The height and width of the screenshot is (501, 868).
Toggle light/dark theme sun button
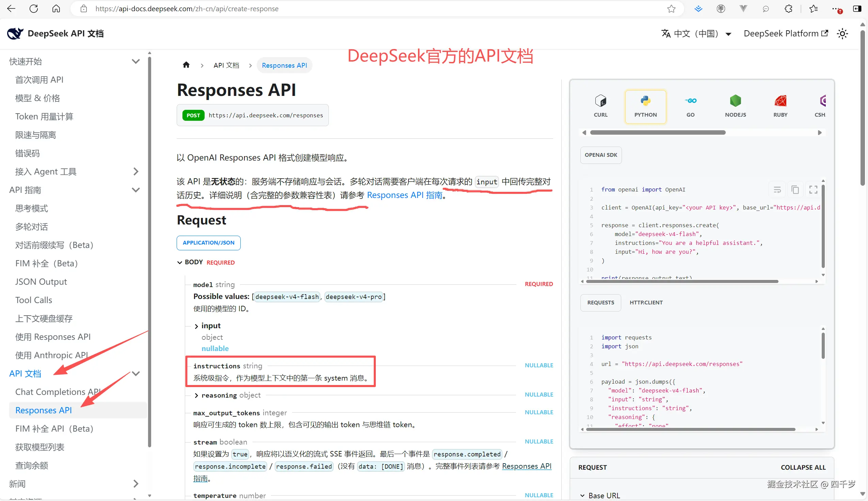coord(842,33)
